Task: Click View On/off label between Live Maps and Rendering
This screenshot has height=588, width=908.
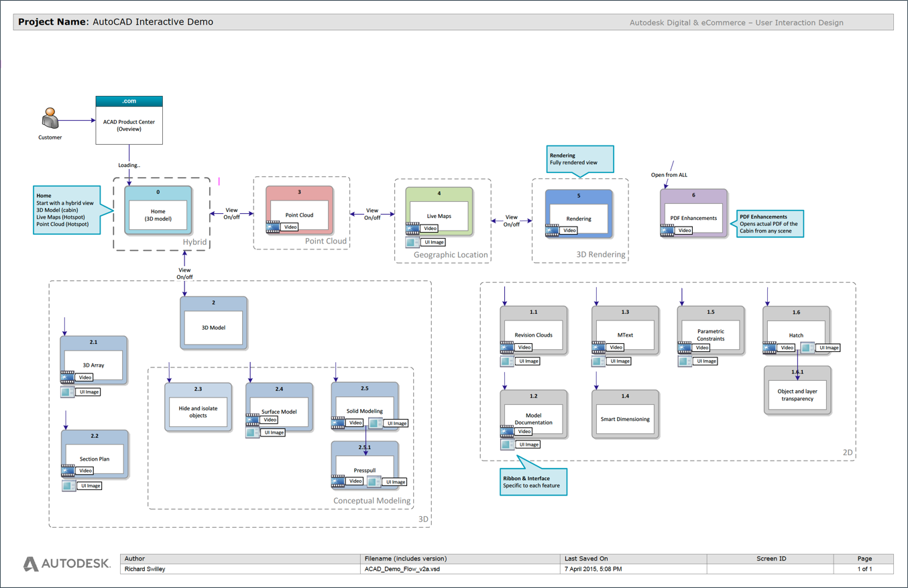Action: click(x=512, y=221)
